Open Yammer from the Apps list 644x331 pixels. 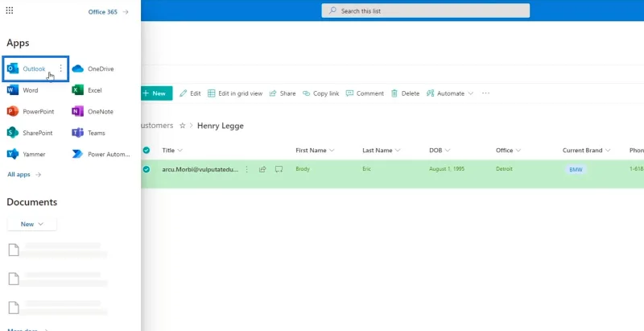tap(26, 155)
